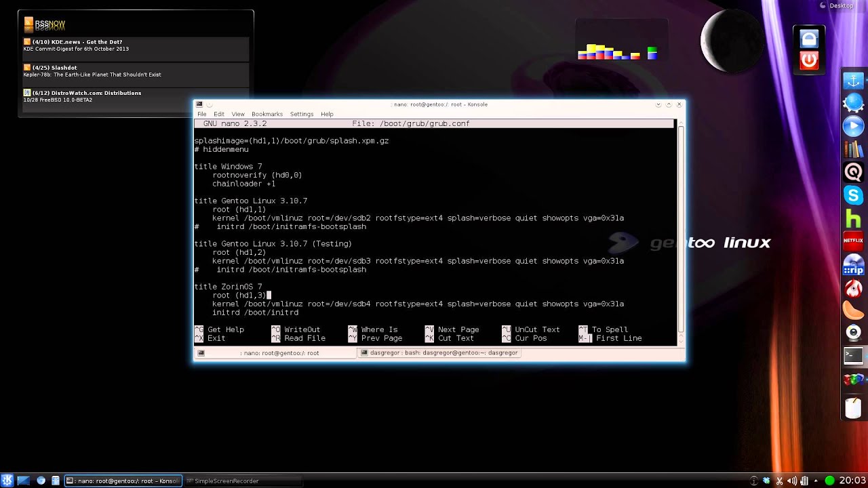
Task: Open the green h icon in dock
Action: [x=854, y=218]
